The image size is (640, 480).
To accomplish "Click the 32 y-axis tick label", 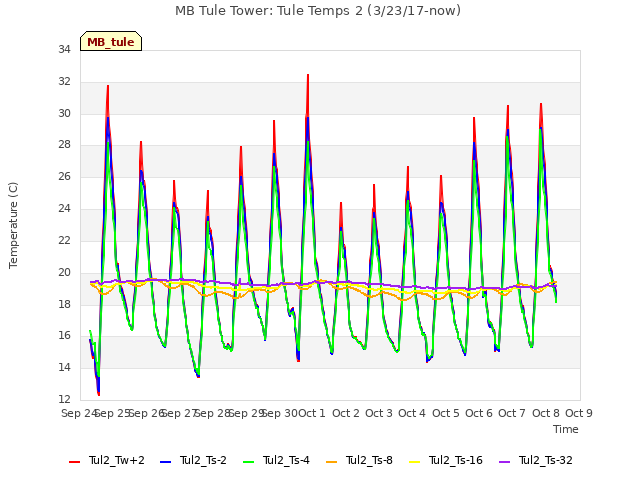I will coord(64,82).
